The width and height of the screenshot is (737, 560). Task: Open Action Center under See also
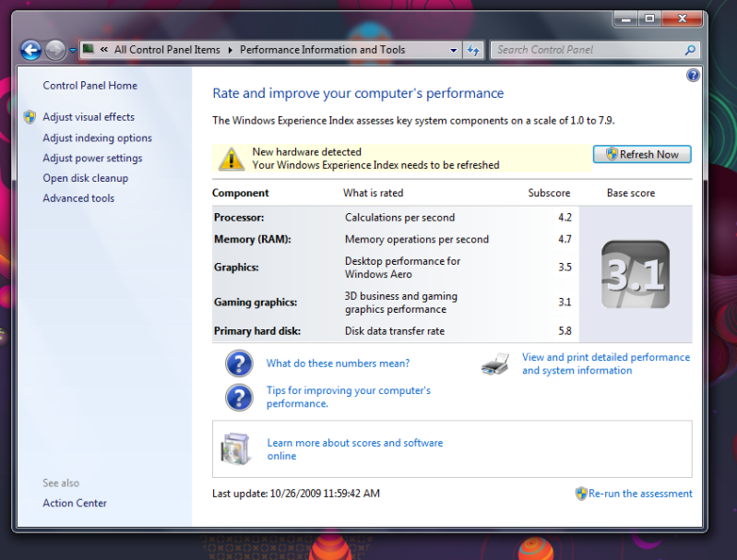coord(75,503)
